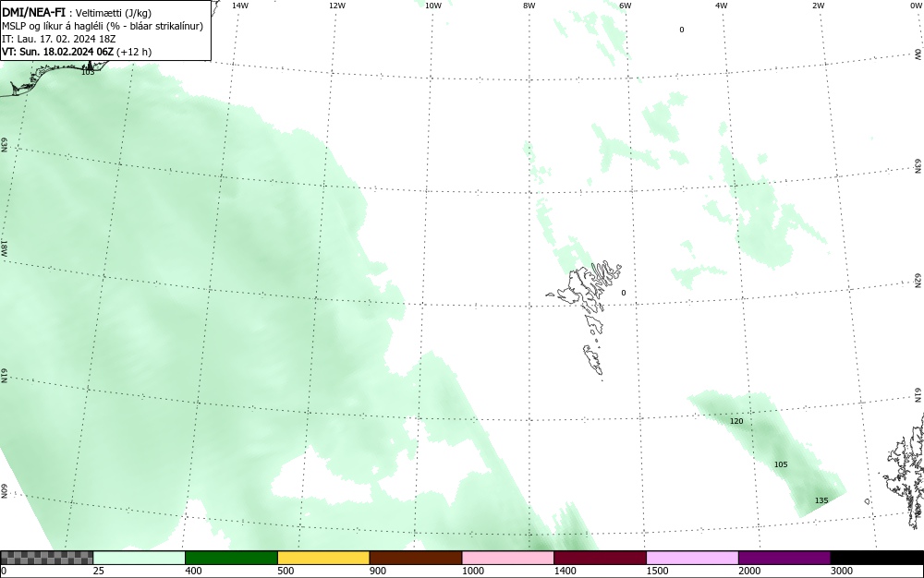Click the CAPE value 120 on map
The width and height of the screenshot is (924, 578).
click(736, 421)
